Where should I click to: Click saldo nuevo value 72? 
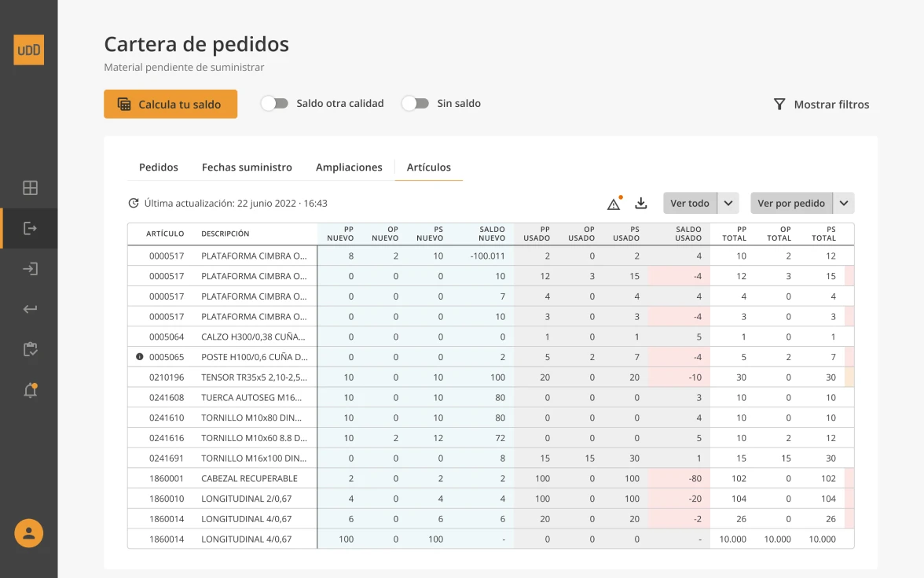pyautogui.click(x=500, y=437)
